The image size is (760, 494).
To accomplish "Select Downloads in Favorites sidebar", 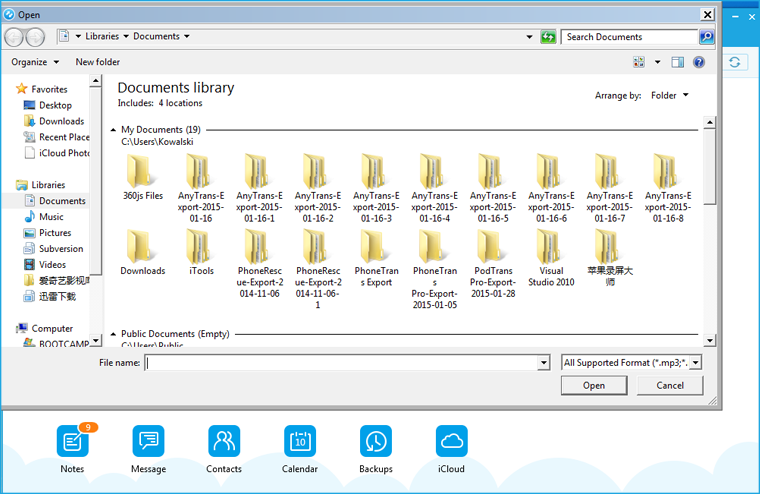I will click(61, 121).
